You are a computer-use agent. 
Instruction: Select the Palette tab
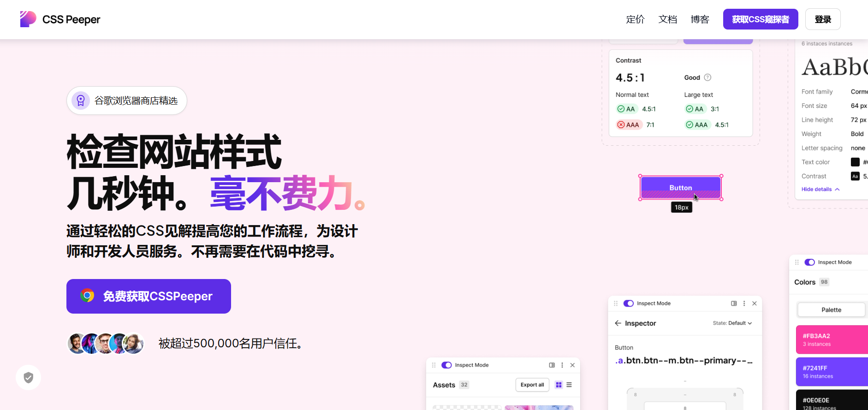[832, 310]
